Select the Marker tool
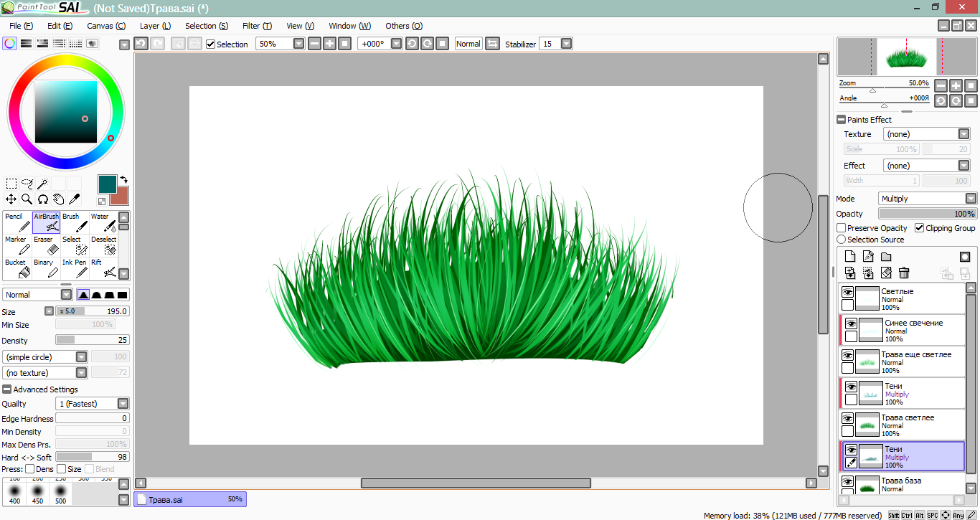The image size is (980, 520). (x=17, y=246)
